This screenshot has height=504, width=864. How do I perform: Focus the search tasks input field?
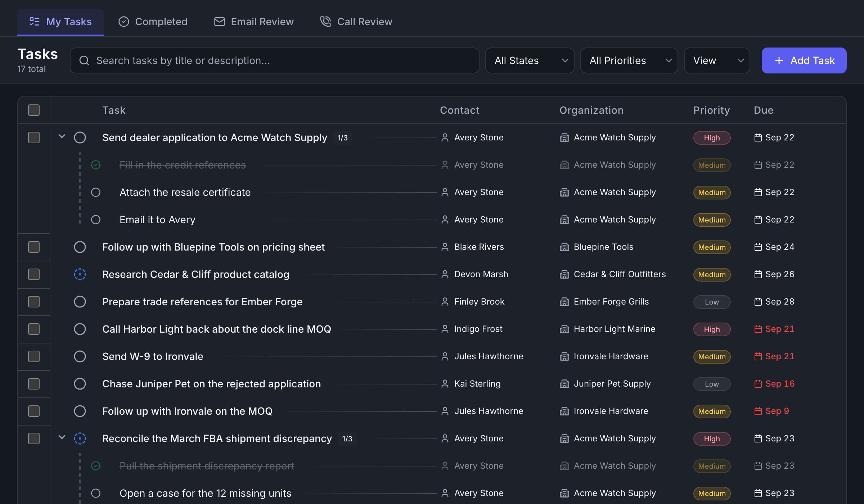(275, 60)
